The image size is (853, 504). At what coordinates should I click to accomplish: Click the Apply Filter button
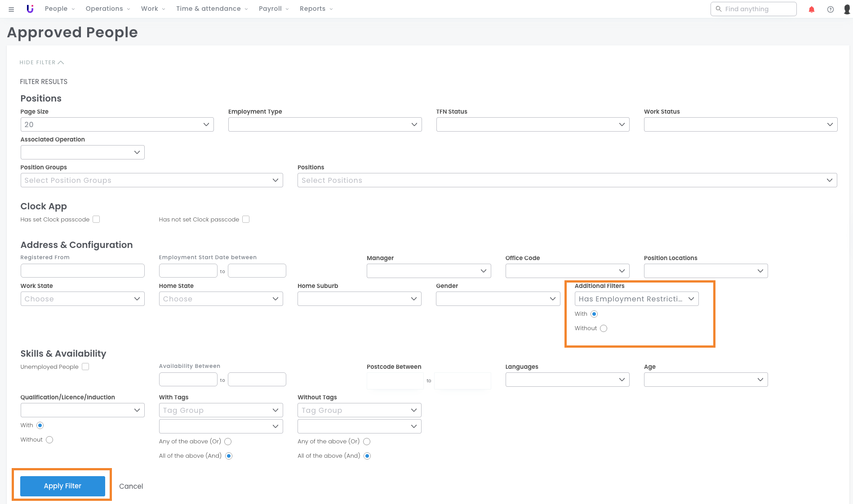pos(62,486)
